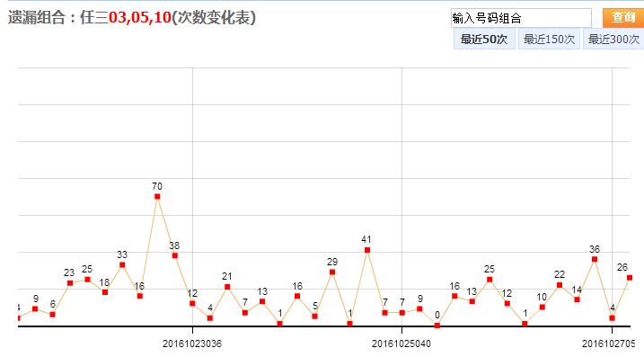Click the 输入号码组合 input field
Image resolution: width=644 pixels, height=357 pixels.
pyautogui.click(x=521, y=18)
